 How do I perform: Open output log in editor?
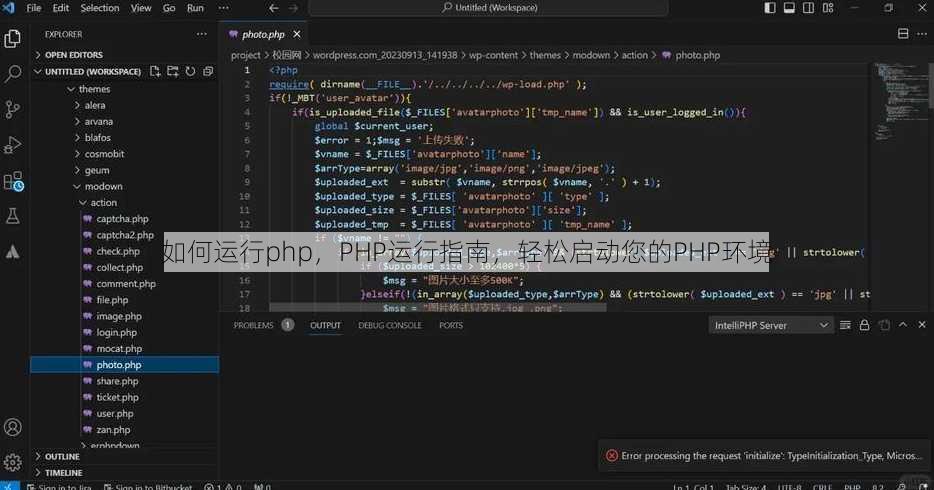click(x=884, y=325)
